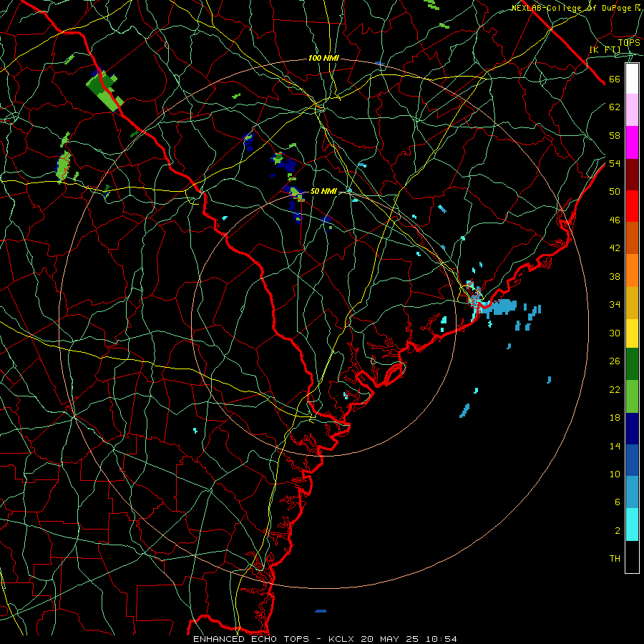Click the '14' legend value
This screenshot has height=644, width=644.
[615, 446]
